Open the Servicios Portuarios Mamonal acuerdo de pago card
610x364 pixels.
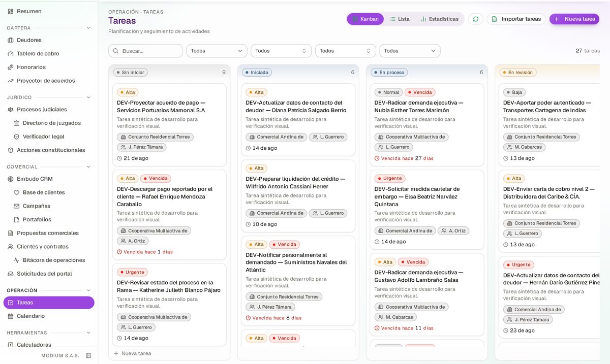click(169, 125)
